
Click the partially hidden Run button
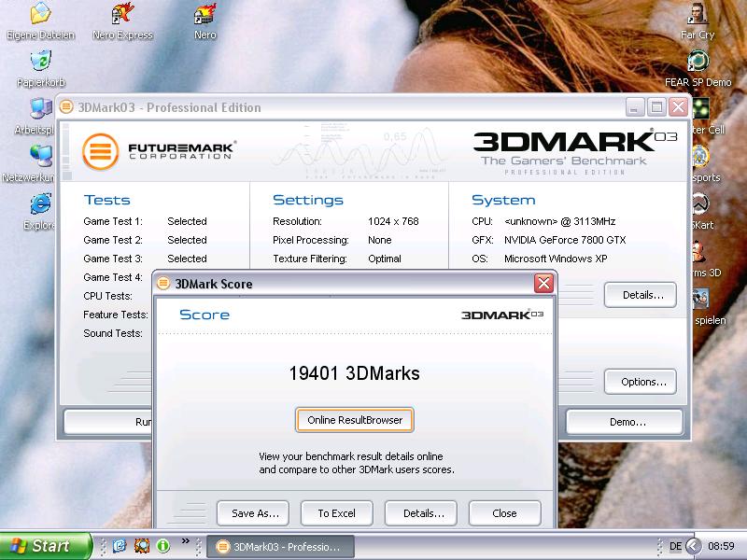108,422
